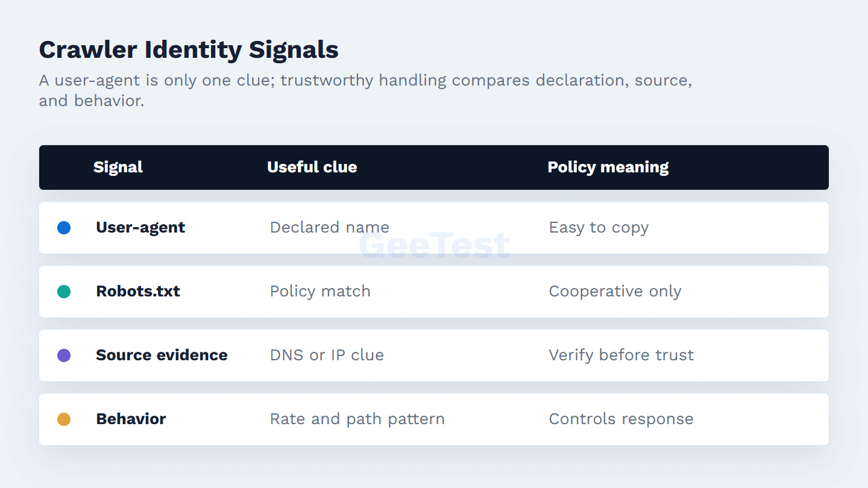Click the teal dot beside Robots.txt
This screenshot has height=488, width=868.
point(64,292)
